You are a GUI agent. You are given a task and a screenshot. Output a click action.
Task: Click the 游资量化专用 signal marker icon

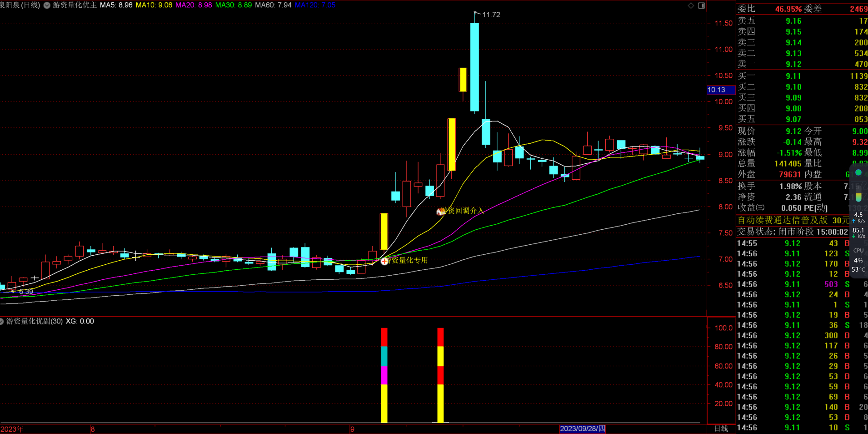point(384,261)
